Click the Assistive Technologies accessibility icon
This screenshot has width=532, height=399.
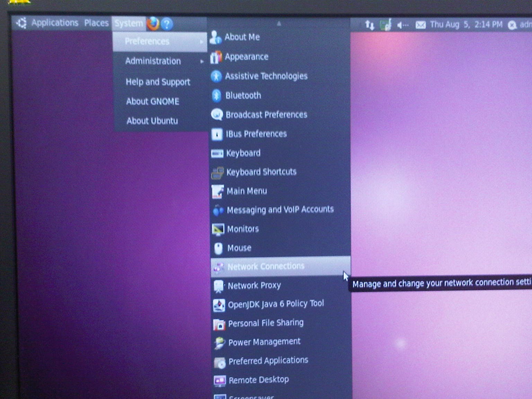point(216,76)
